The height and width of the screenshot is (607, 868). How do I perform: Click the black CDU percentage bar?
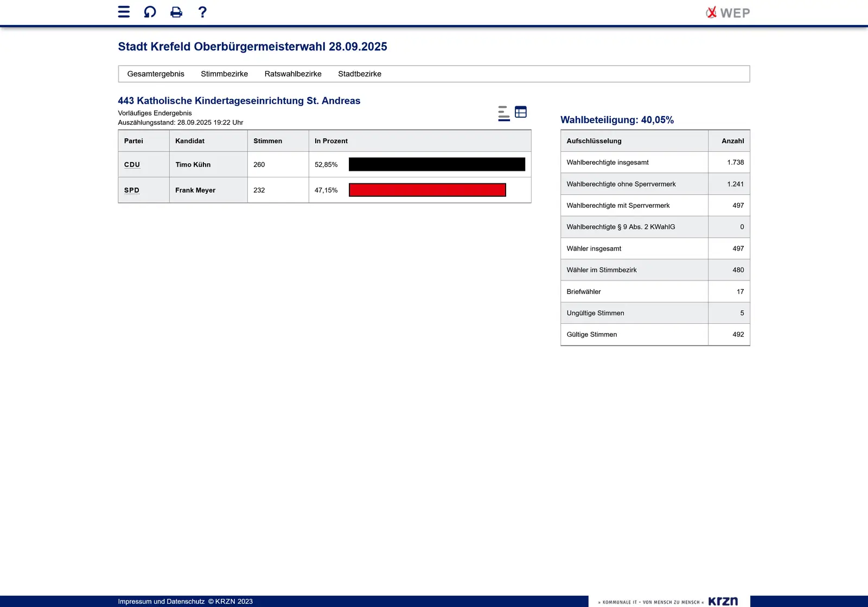point(437,164)
